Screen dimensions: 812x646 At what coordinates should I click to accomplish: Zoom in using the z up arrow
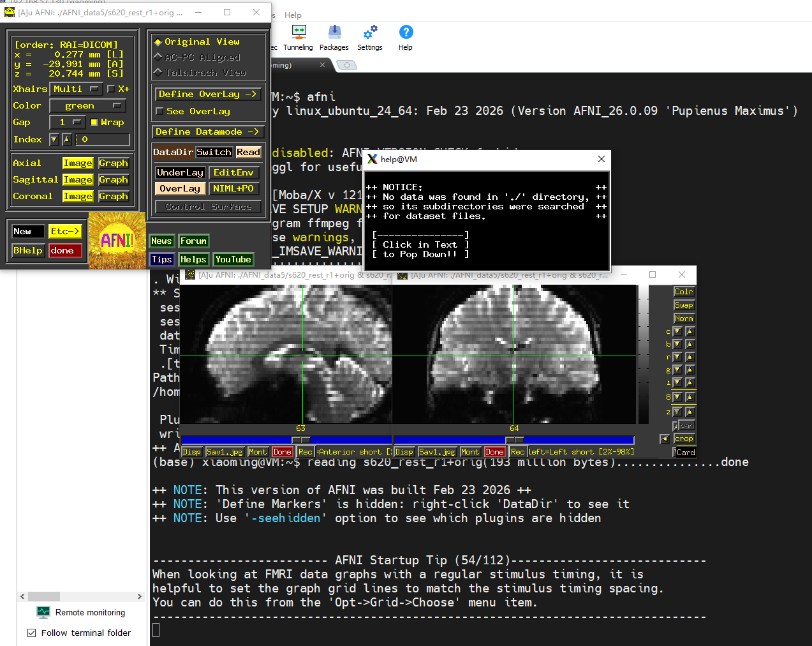[x=690, y=412]
